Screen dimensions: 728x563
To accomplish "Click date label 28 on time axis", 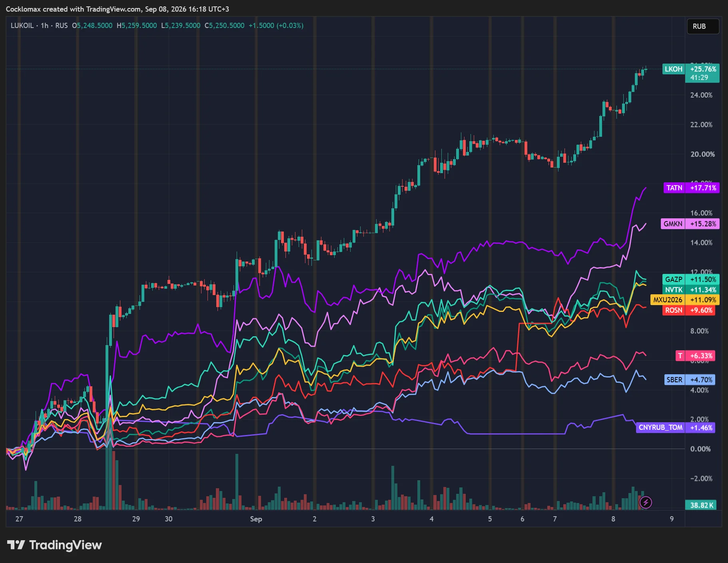I will pos(78,519).
